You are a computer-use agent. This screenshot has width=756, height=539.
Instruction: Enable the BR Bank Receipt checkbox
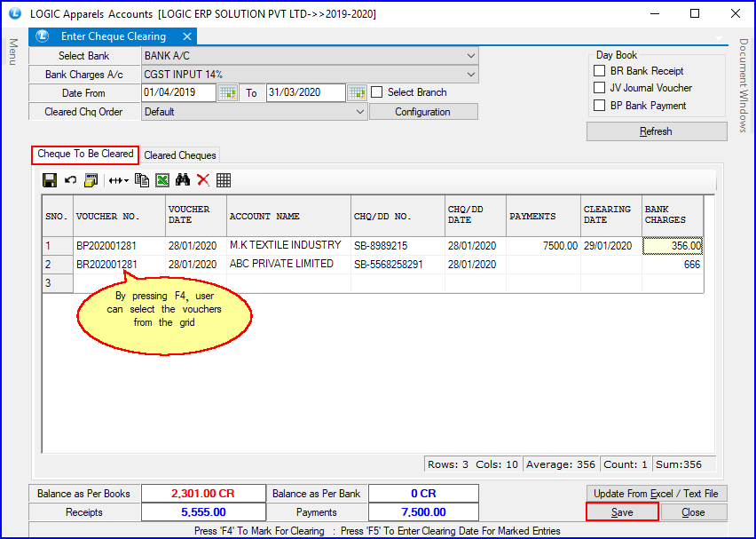(x=599, y=71)
